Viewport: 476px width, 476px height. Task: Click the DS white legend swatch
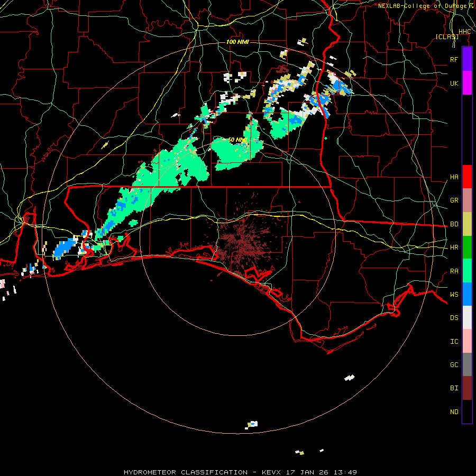467,317
